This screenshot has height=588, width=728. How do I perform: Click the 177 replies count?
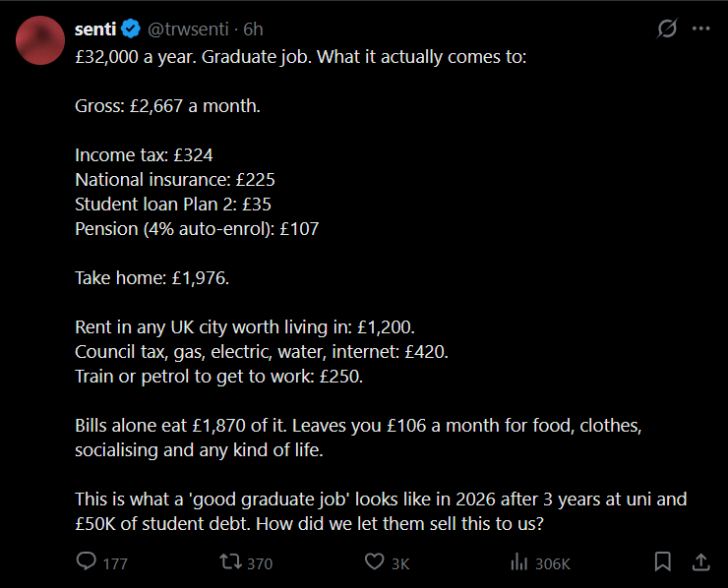tap(115, 563)
